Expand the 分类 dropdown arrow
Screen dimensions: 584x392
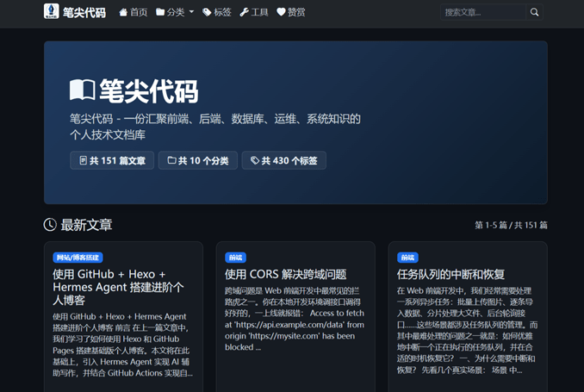click(x=191, y=12)
